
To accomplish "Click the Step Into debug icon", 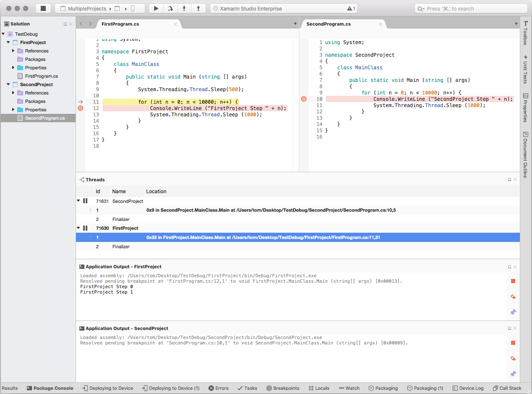I will click(x=184, y=8).
